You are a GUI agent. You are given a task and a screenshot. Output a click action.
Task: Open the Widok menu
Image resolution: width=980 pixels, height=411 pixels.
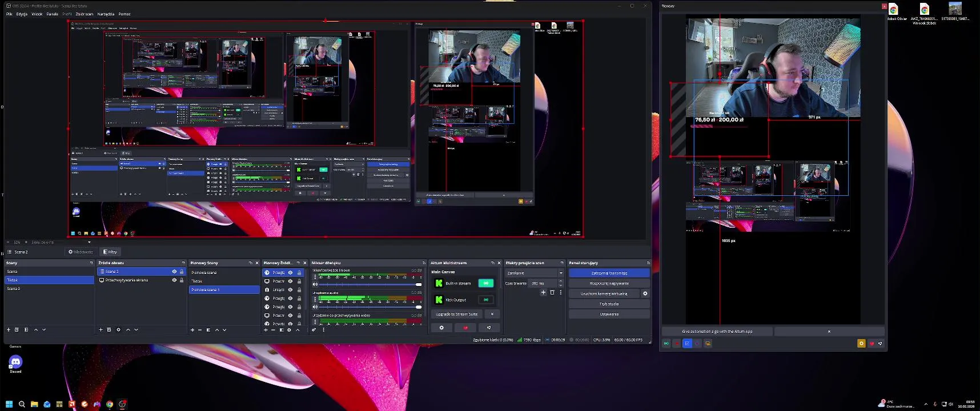pyautogui.click(x=37, y=14)
